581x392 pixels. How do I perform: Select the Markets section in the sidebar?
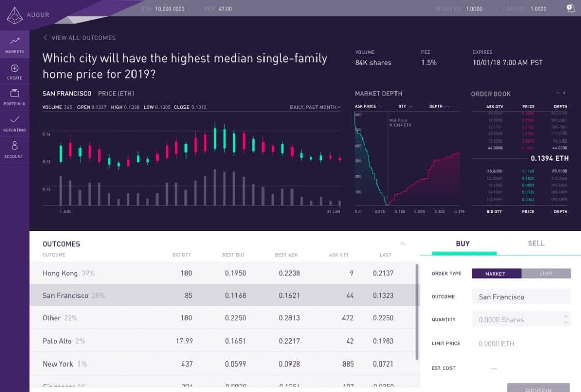point(14,45)
